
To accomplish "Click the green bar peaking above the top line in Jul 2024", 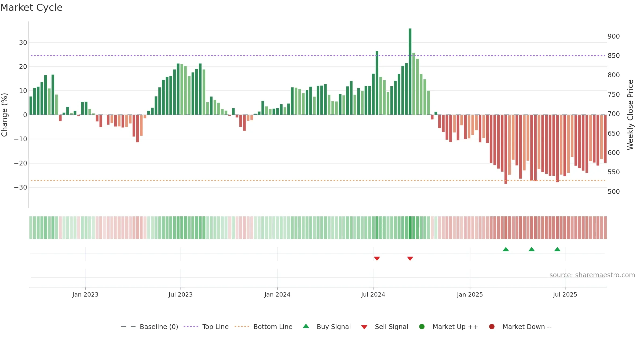I will click(377, 83).
